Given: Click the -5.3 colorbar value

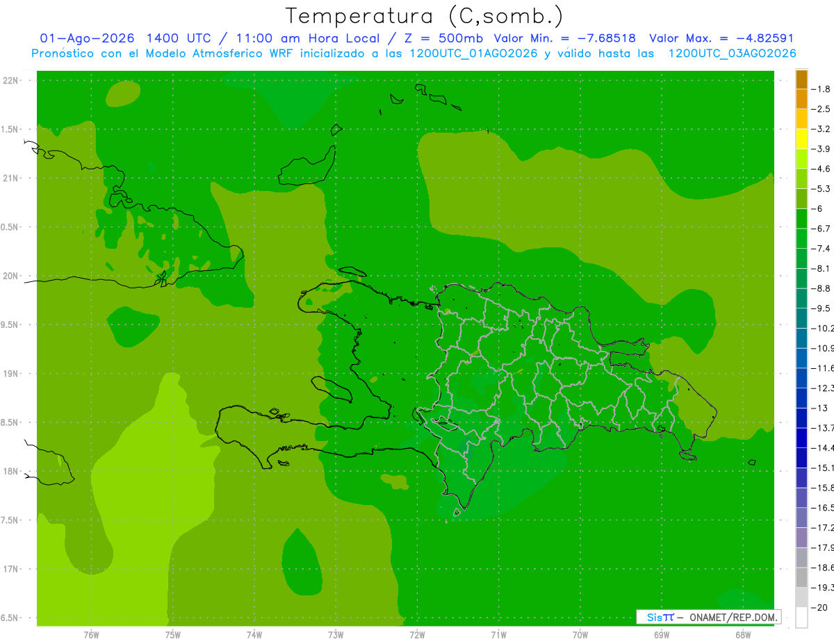Looking at the screenshot, I should (x=821, y=189).
